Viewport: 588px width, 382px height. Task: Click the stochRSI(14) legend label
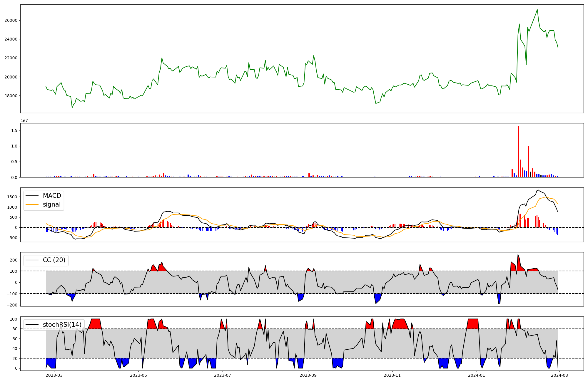click(62, 325)
